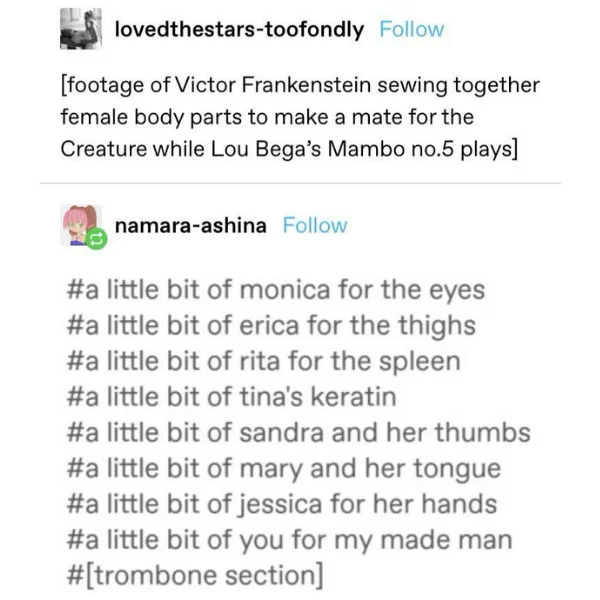Screen dimensions: 600x600
Task: Open lovedthestars-toofondly avatar thumbnail
Action: point(81,29)
